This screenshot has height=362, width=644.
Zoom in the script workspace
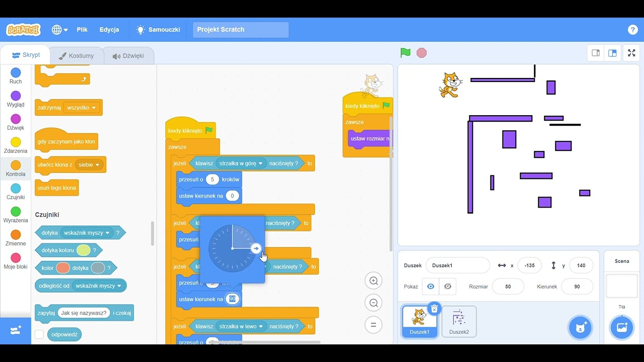pyautogui.click(x=374, y=281)
